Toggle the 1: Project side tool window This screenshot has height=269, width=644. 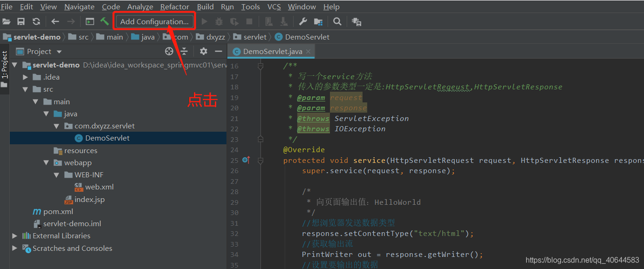pyautogui.click(x=4, y=69)
